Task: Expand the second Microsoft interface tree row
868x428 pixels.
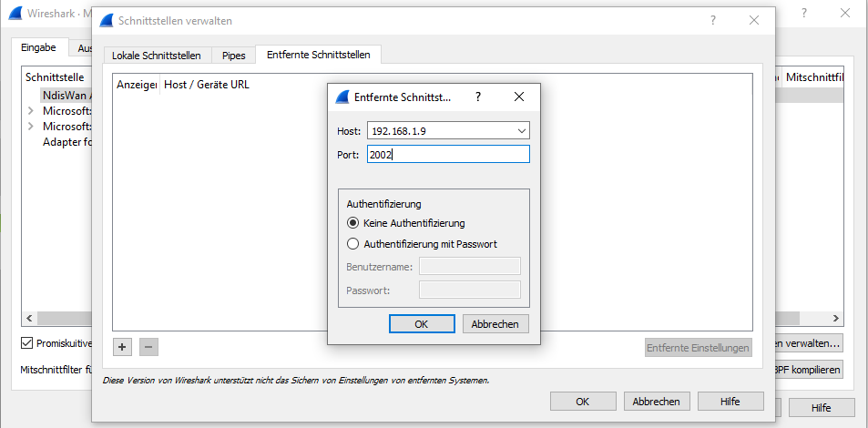Action: [31, 127]
